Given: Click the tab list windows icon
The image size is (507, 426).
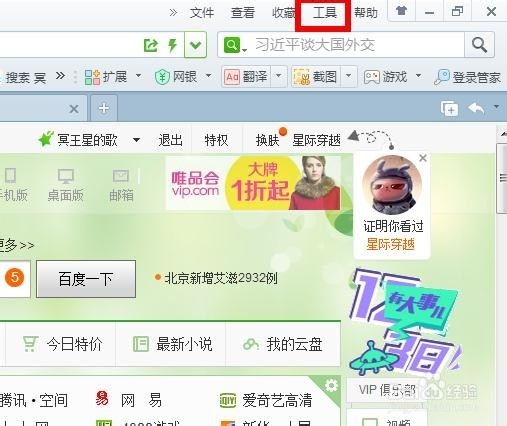Looking at the screenshot, I should [x=449, y=108].
